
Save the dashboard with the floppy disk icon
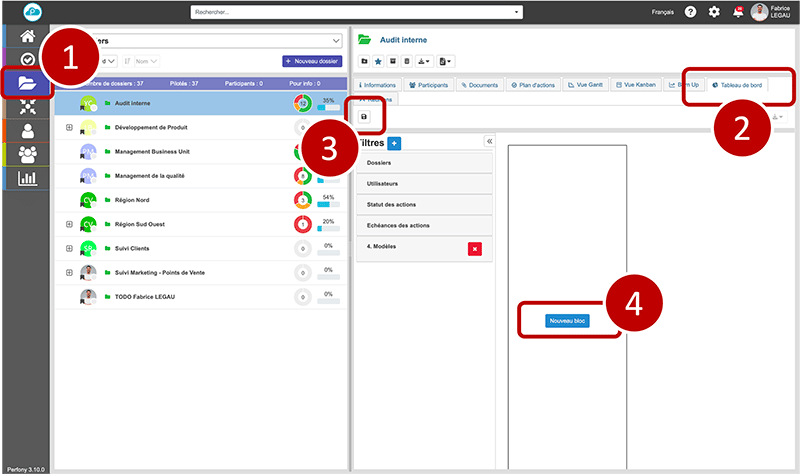coord(363,117)
